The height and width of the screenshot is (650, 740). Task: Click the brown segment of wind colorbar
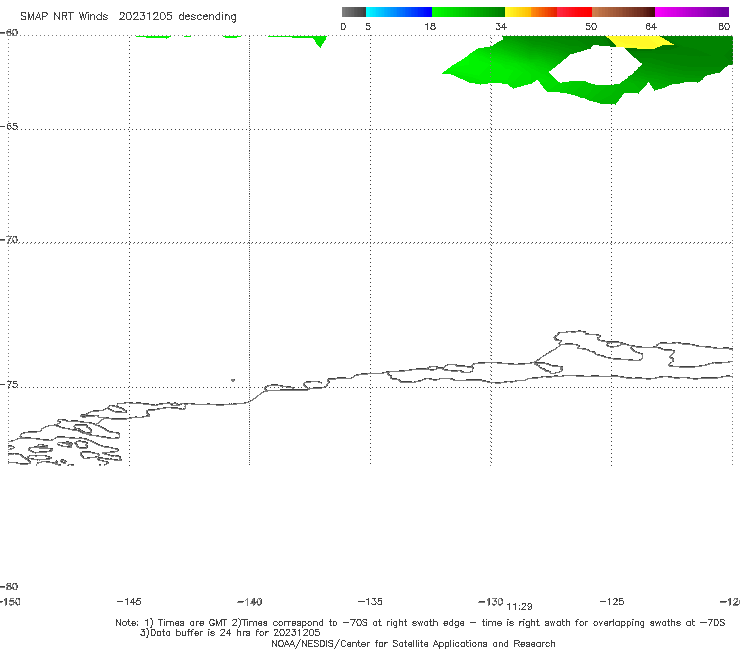click(623, 12)
